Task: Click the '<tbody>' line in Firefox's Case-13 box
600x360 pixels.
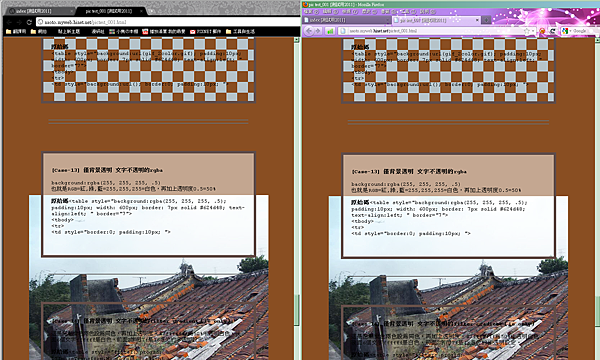Action: pos(362,222)
